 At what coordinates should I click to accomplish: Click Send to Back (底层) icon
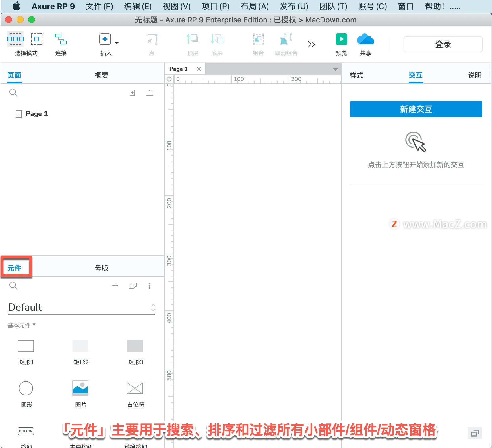[x=217, y=39]
